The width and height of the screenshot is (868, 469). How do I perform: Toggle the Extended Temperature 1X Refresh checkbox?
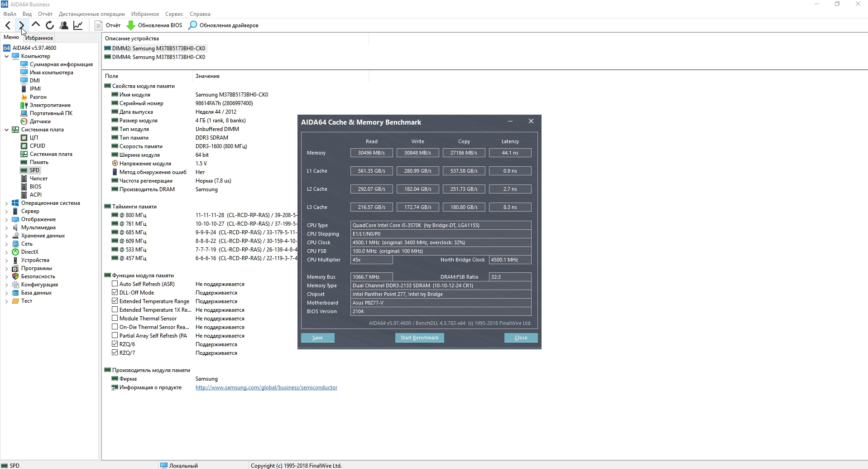click(115, 310)
